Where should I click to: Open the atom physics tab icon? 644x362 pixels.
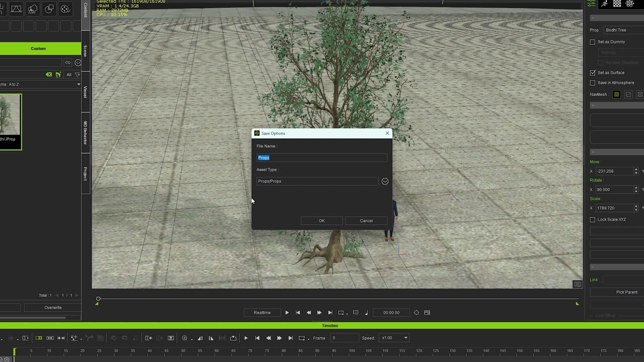[x=630, y=4]
